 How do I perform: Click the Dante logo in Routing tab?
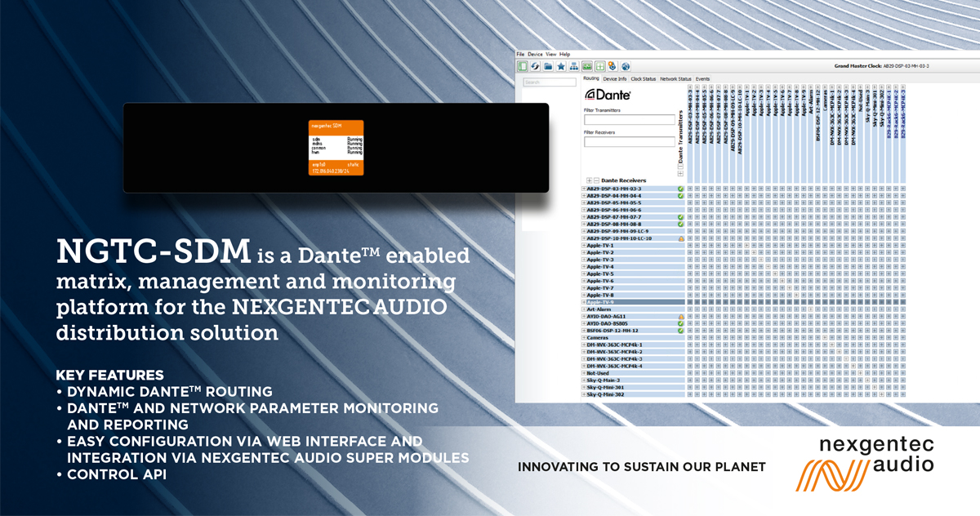coord(608,95)
